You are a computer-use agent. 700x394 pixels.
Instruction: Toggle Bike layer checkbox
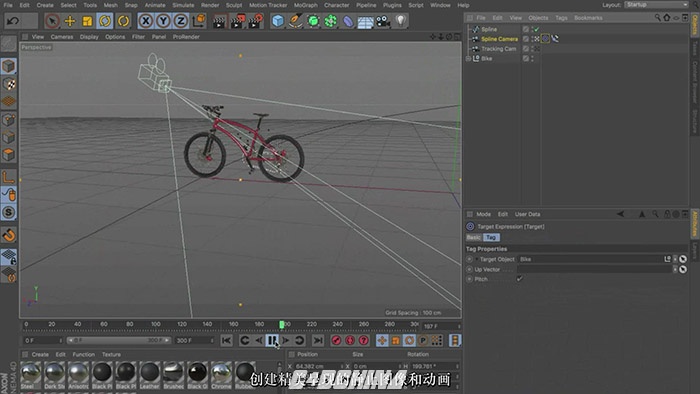tap(526, 58)
